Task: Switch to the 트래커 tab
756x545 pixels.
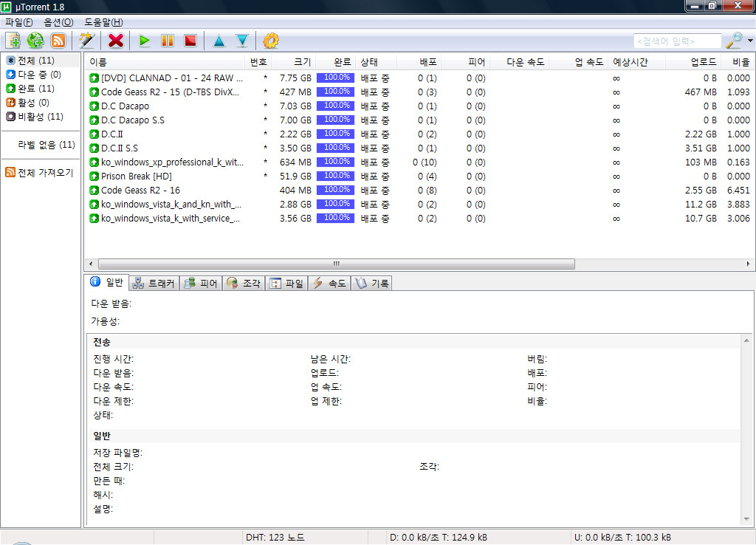Action: [x=154, y=283]
